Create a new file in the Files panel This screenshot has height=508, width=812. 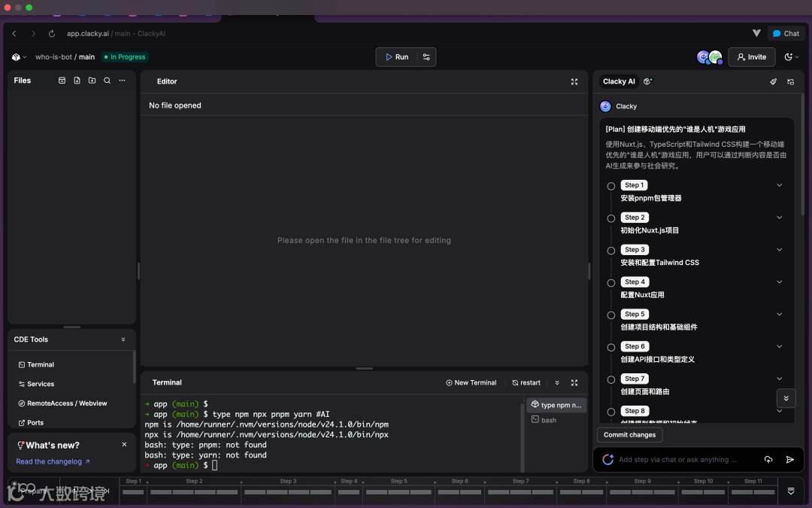77,81
